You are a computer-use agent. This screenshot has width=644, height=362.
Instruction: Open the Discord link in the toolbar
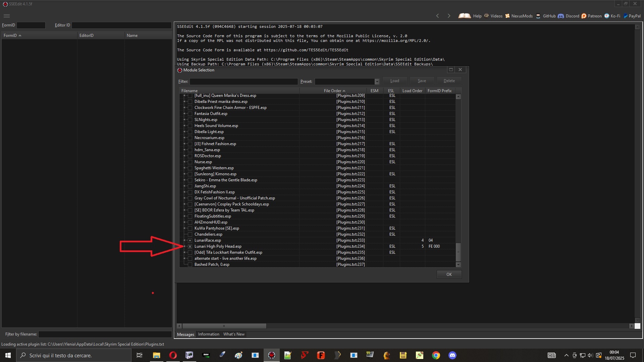(569, 16)
